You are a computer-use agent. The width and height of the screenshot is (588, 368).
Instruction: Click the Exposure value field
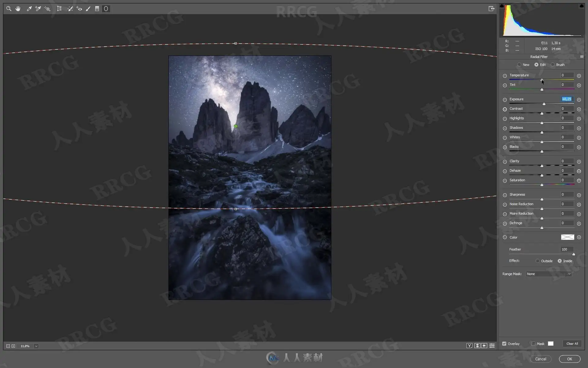click(567, 99)
